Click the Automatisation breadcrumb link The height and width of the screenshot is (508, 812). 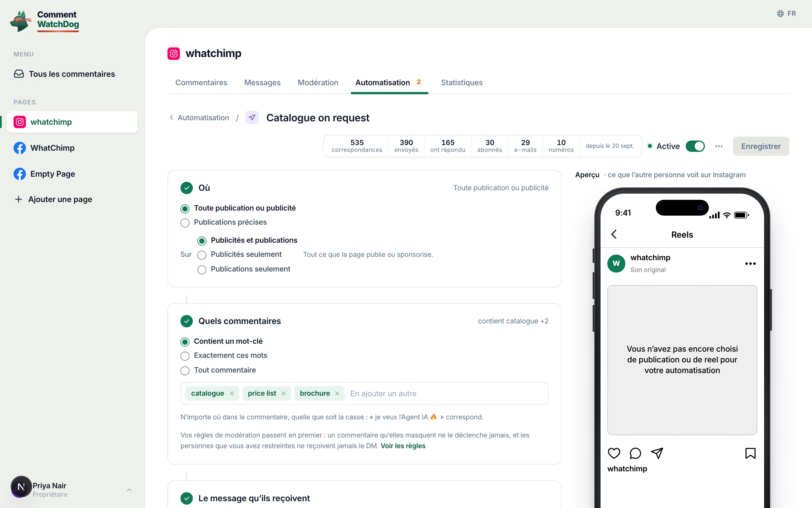(x=203, y=118)
